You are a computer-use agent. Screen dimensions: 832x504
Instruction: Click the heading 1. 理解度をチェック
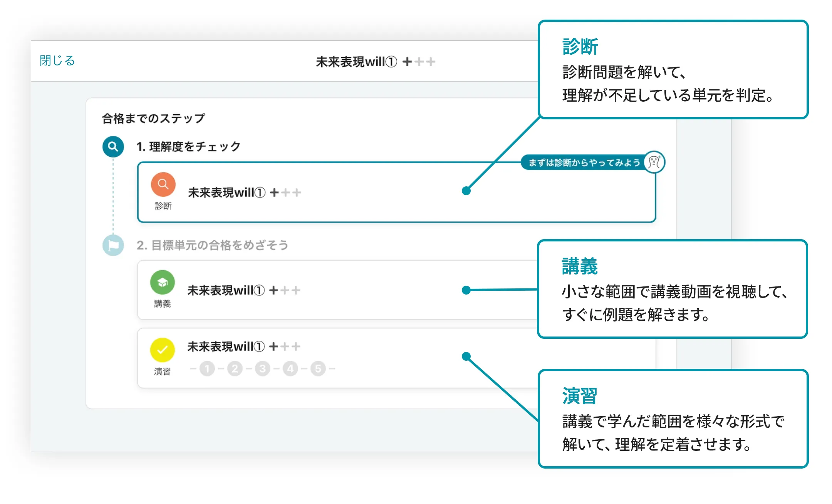click(x=189, y=147)
